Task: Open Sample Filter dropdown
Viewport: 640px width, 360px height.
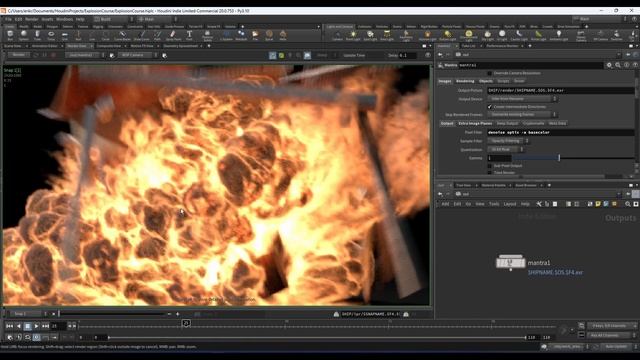Action: tap(508, 141)
